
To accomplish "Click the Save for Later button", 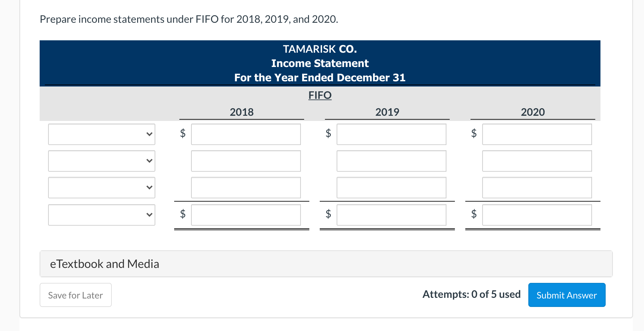I will coord(75,295).
